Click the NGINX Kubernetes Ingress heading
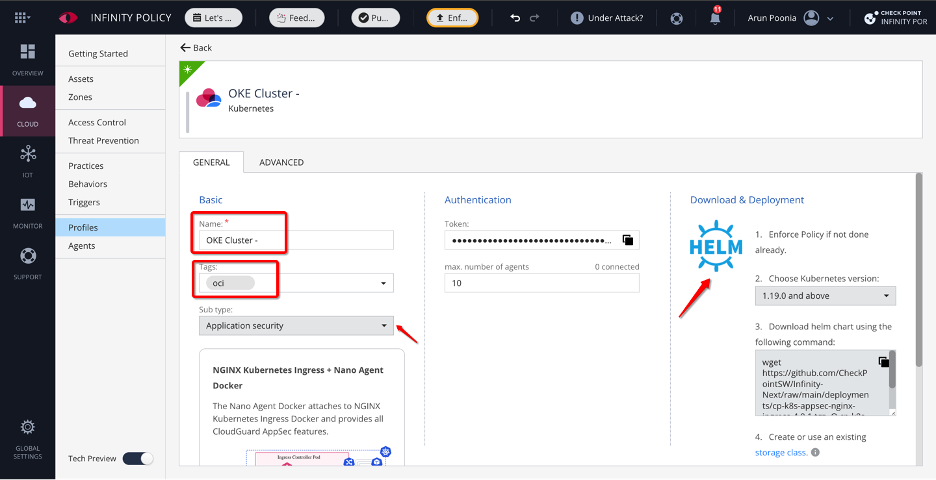The height and width of the screenshot is (480, 936). point(298,378)
